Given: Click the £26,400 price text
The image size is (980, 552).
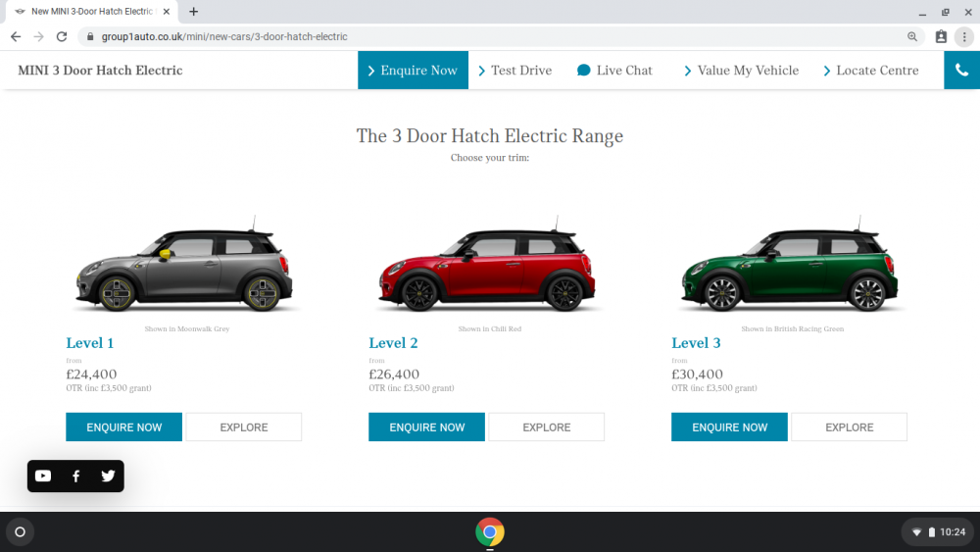Looking at the screenshot, I should click(x=394, y=374).
